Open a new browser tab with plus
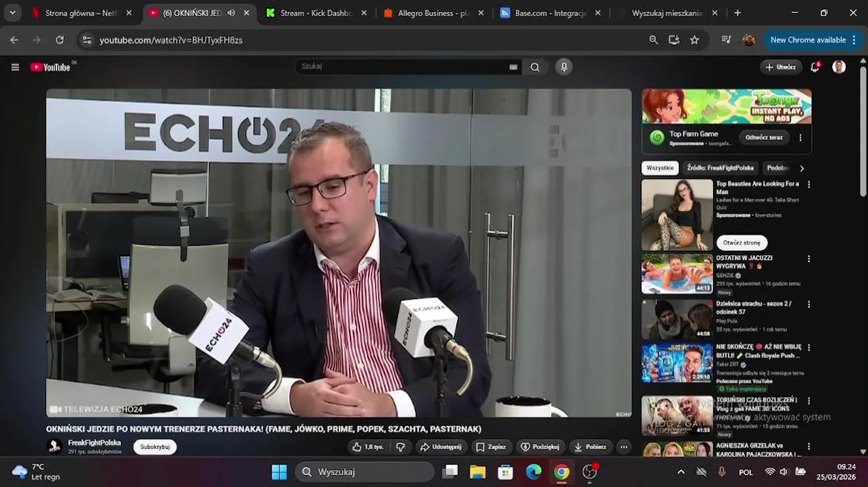 [738, 13]
